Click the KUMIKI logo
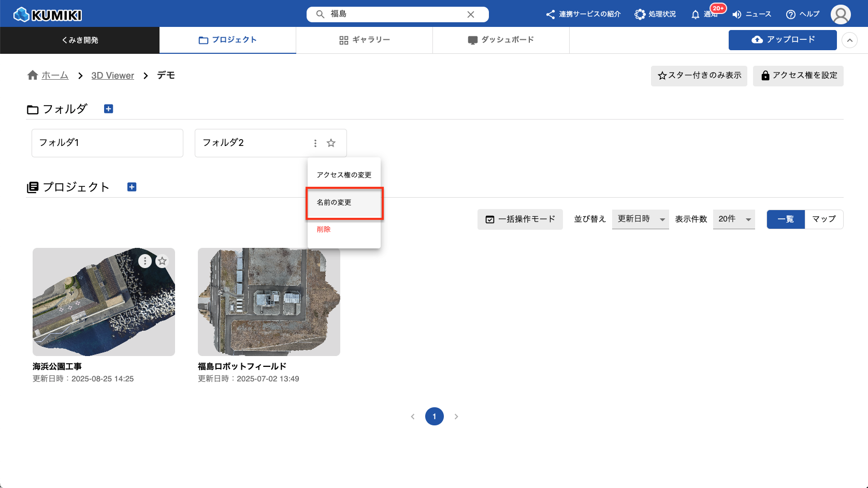 48,14
